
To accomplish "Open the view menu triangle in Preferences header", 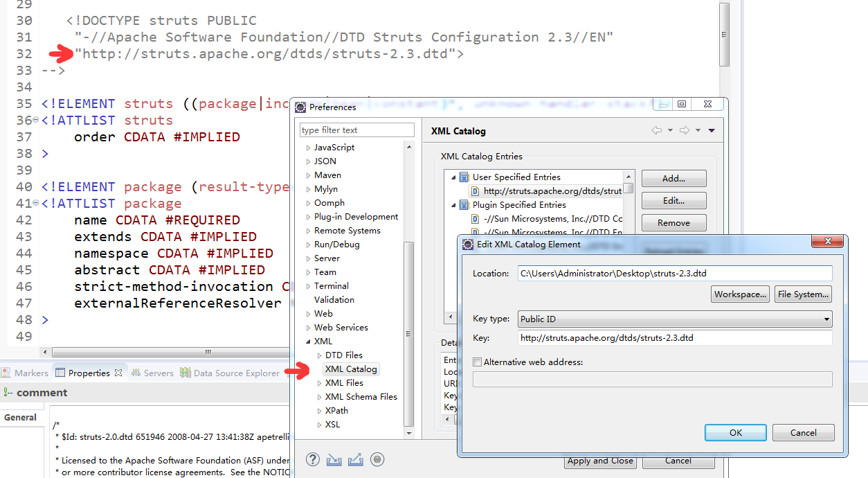I will [x=712, y=131].
